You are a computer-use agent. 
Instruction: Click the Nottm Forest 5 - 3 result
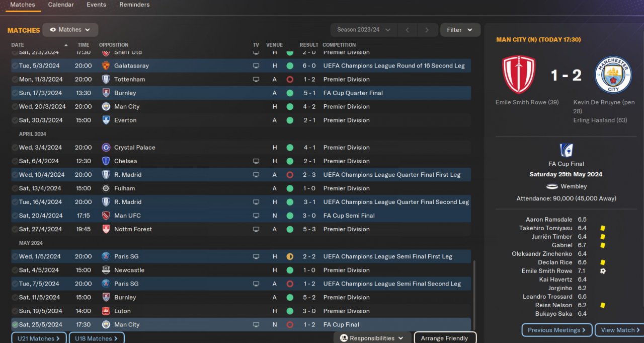(309, 229)
